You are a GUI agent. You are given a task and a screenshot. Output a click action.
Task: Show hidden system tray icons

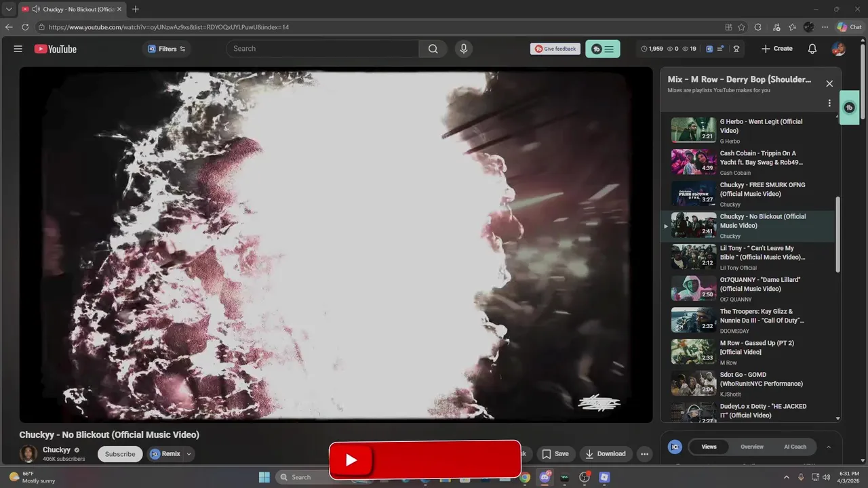pos(787,477)
